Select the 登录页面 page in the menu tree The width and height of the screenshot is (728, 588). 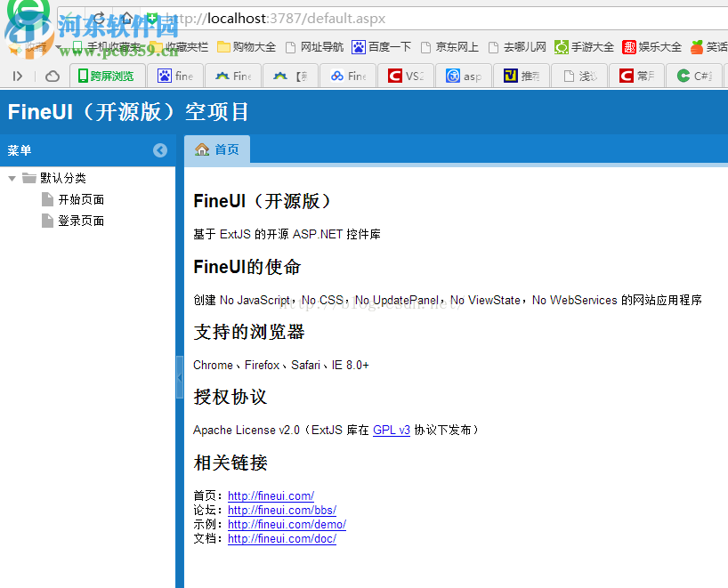[x=79, y=221]
